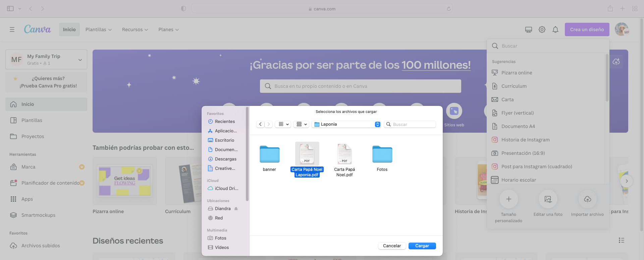The height and width of the screenshot is (260, 644).
Task: Select Descargas in Finder sidebar
Action: coord(225,159)
